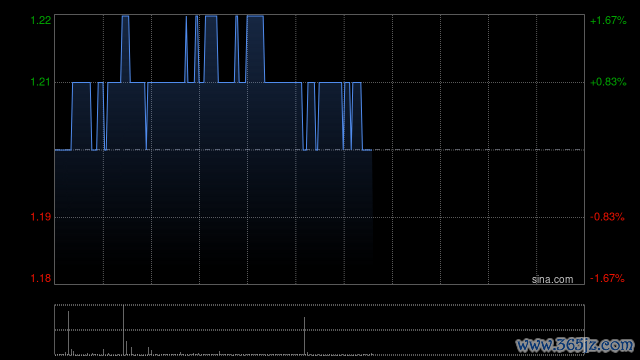Viewport: 640px width, 360px height.
Task: Click the +1.67% percentage label
Action: click(608, 20)
